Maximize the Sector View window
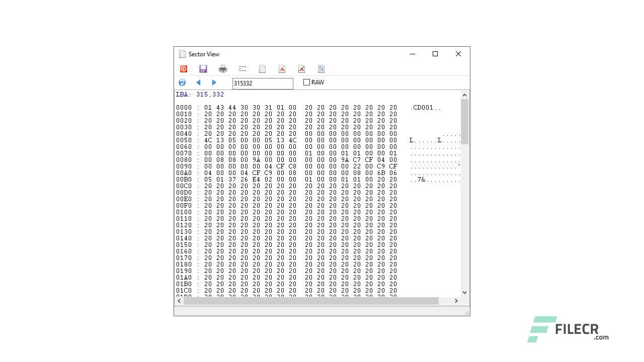Image resolution: width=644 pixels, height=362 pixels. (x=435, y=54)
